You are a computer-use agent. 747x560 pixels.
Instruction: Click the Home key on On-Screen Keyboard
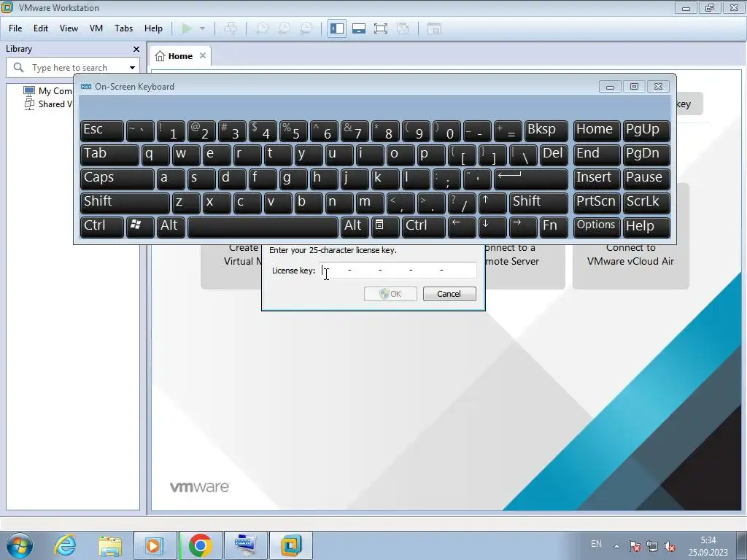tap(597, 131)
